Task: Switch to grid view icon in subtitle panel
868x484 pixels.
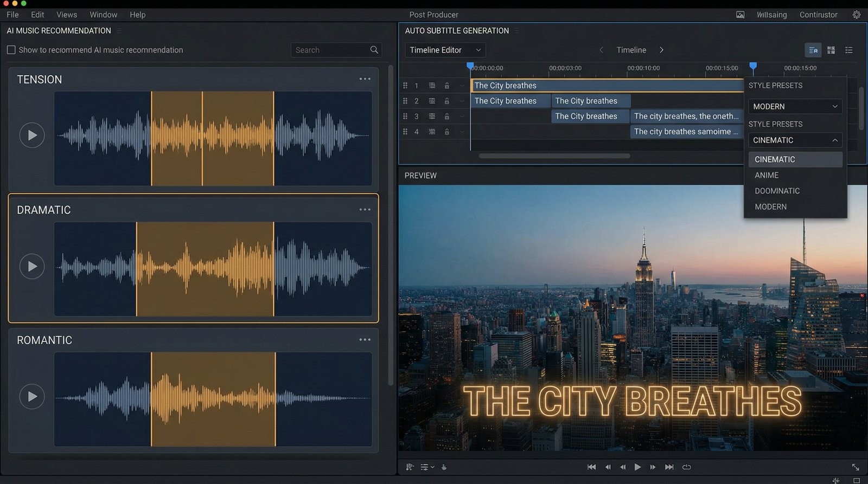Action: pyautogui.click(x=831, y=50)
